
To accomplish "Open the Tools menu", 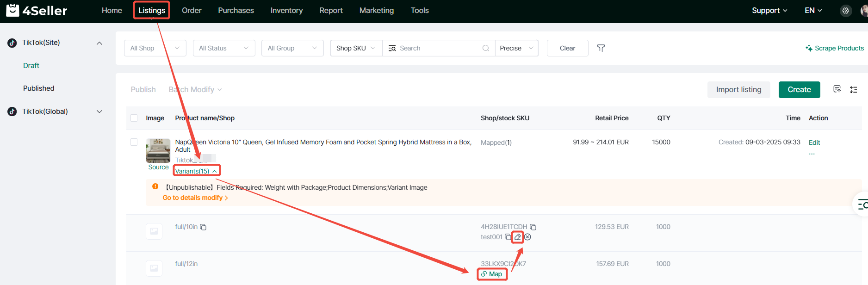I will [x=420, y=10].
